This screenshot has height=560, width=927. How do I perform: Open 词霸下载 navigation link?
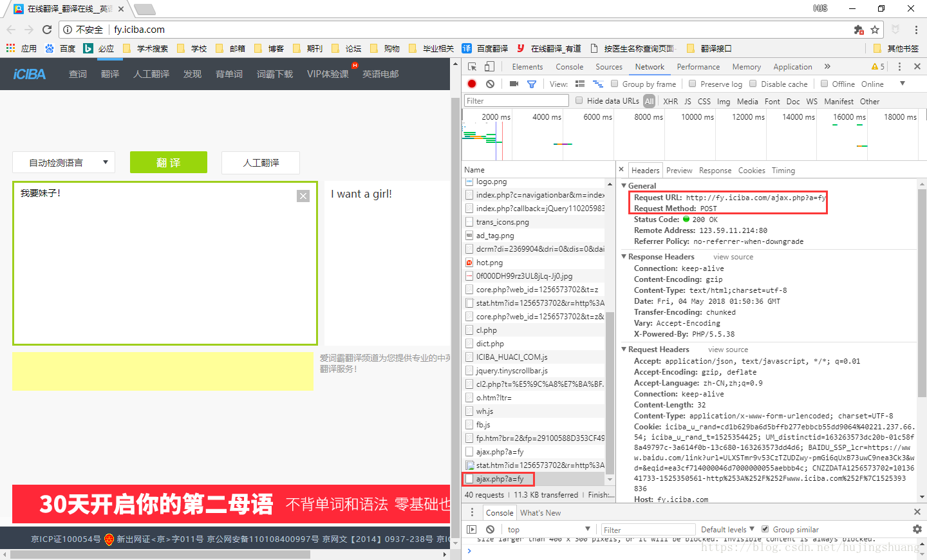(274, 74)
